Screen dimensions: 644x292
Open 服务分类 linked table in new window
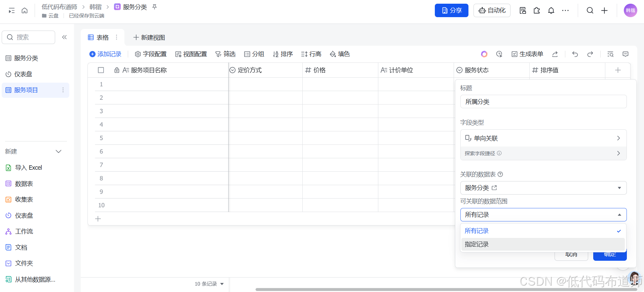tap(494, 188)
